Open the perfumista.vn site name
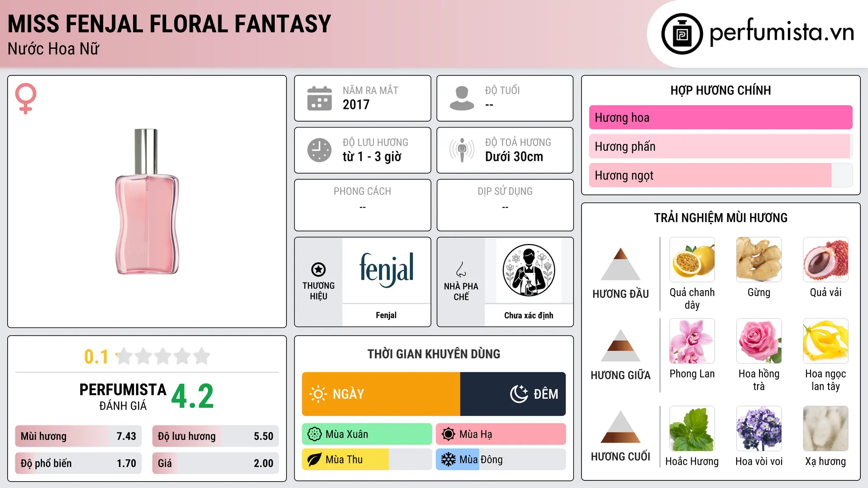 [782, 32]
